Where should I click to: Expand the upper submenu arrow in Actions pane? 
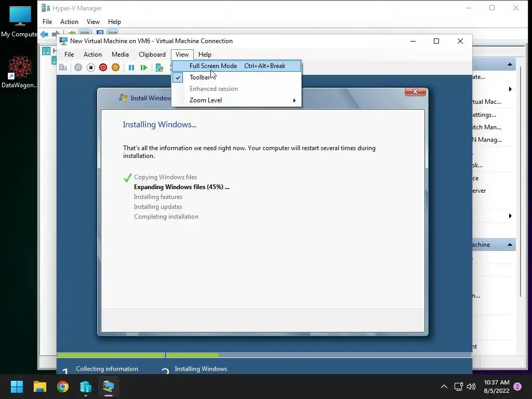[510, 89]
